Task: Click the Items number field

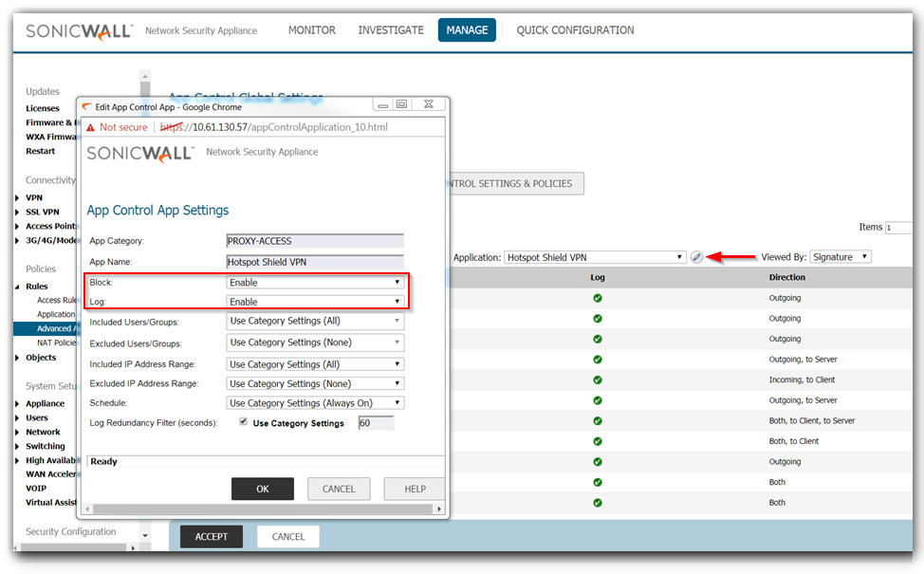Action: [898, 228]
